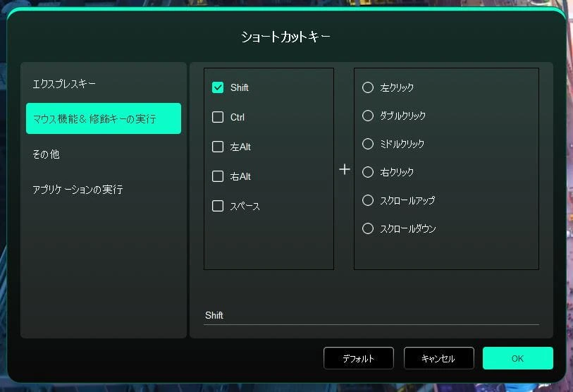Choose the ダブルクリック radio button
573x392 pixels.
coord(367,116)
